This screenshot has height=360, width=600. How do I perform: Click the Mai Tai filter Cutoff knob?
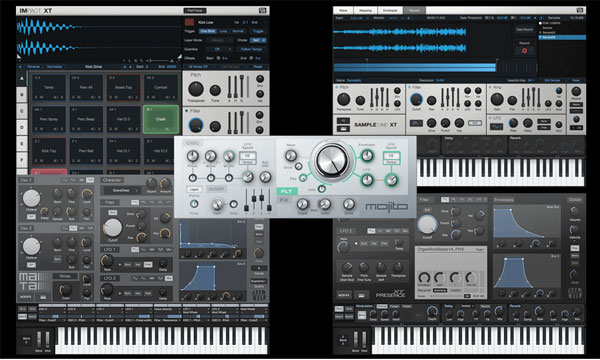112,228
